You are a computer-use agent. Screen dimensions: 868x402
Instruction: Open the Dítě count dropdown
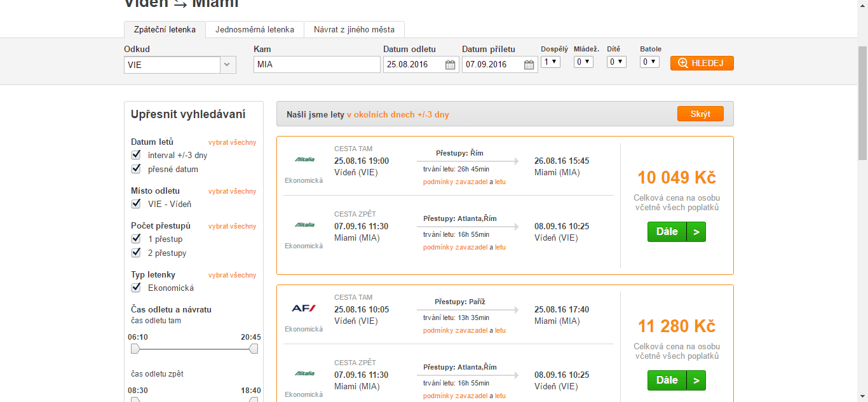click(616, 62)
